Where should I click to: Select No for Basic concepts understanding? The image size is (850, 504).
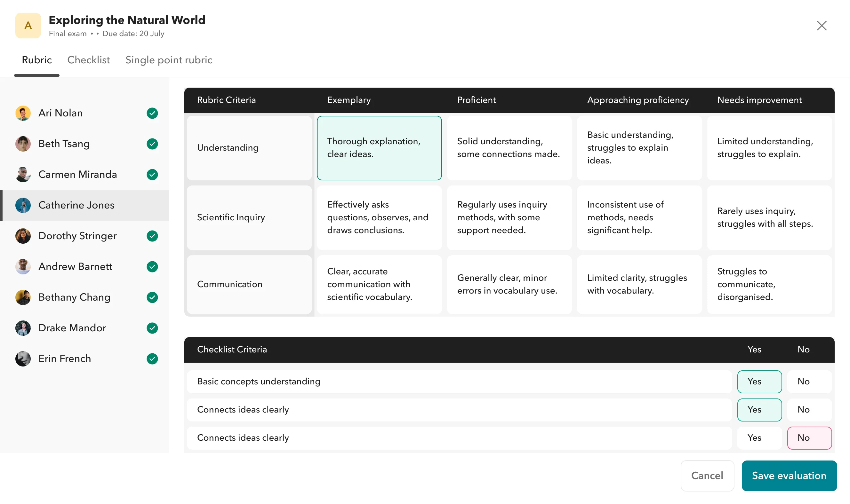click(809, 382)
